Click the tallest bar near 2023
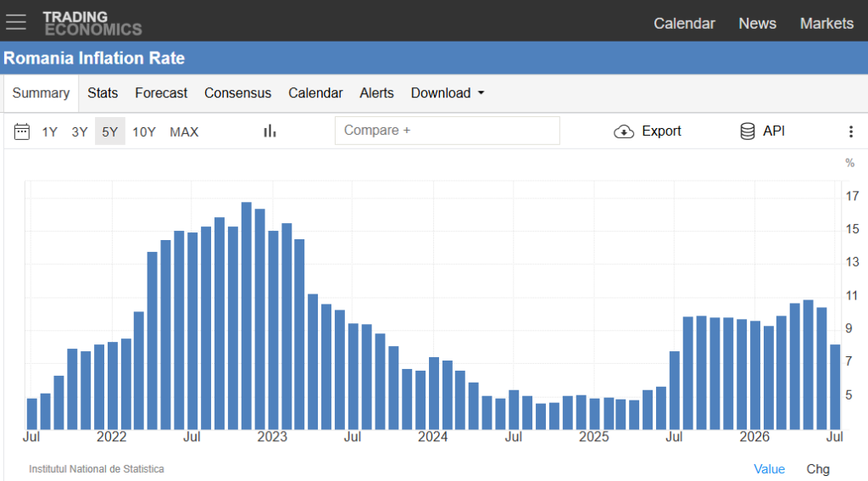This screenshot has width=868, height=481. coord(247,316)
